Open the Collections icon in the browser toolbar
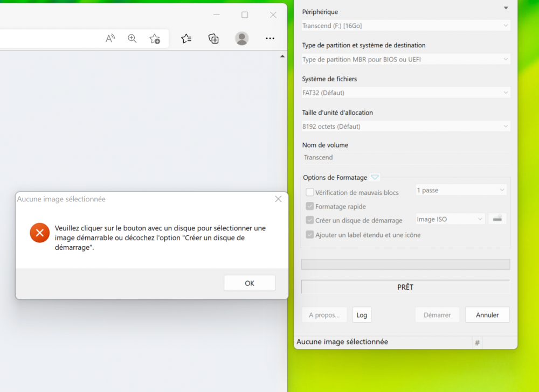The height and width of the screenshot is (392, 539). click(213, 38)
